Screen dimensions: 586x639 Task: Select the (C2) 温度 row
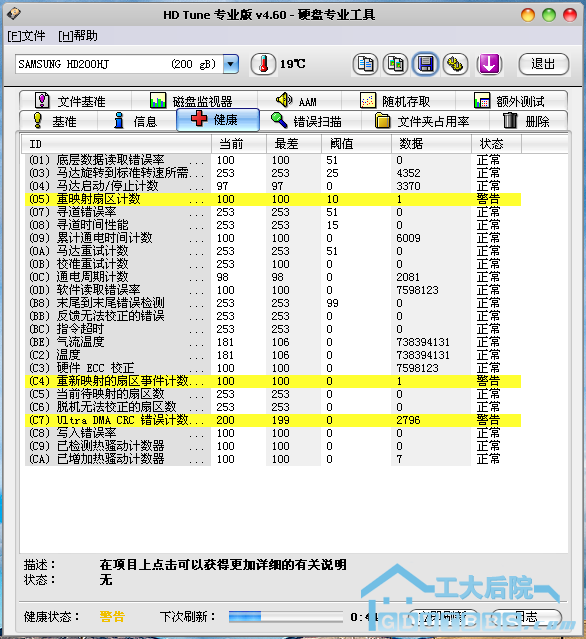pyautogui.click(x=273, y=355)
